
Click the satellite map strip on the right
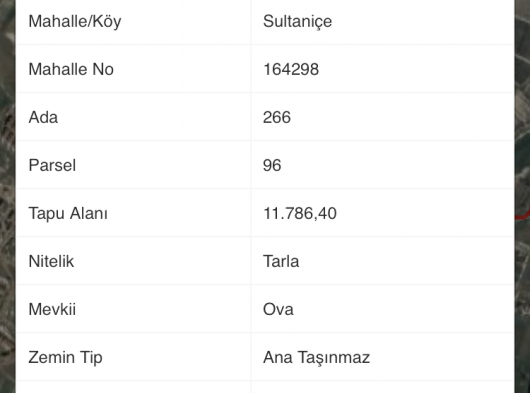point(522,196)
